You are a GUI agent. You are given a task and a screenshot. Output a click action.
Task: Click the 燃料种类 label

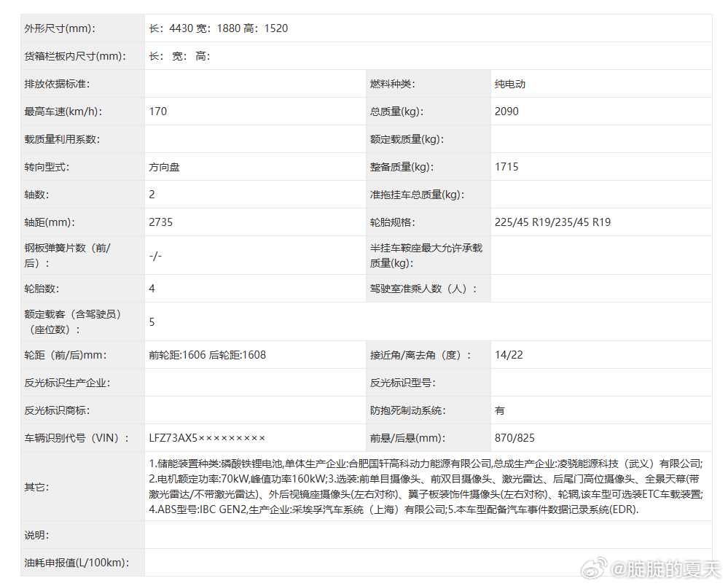point(392,84)
